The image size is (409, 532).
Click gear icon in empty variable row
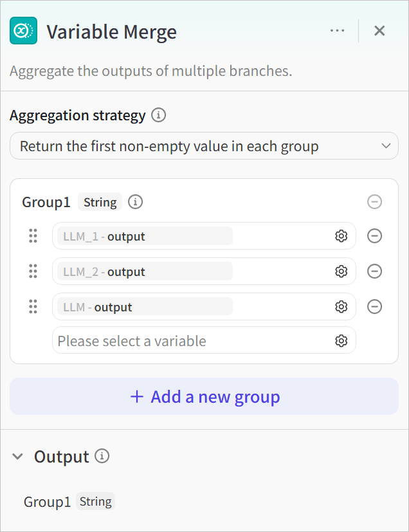pyautogui.click(x=341, y=340)
